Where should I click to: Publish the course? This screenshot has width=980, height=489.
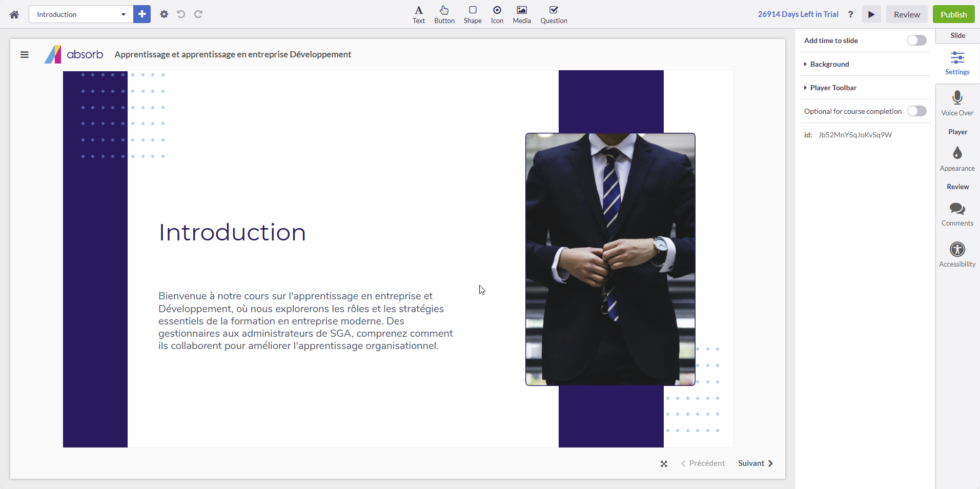point(953,14)
